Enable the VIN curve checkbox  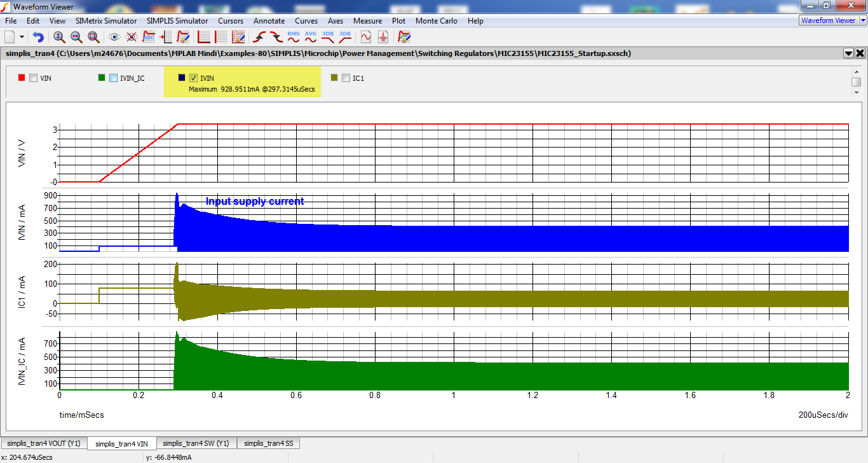(x=33, y=78)
